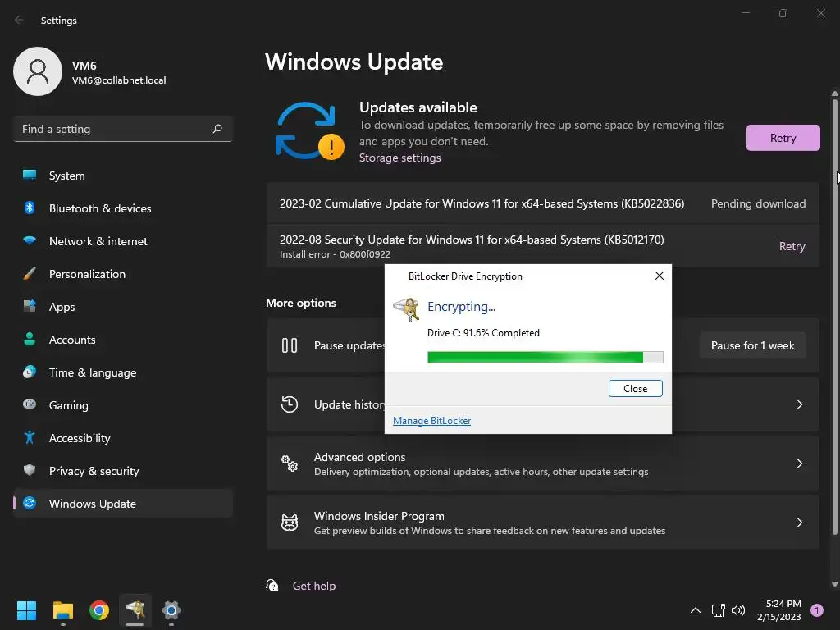The width and height of the screenshot is (840, 630).
Task: Expand the Advanced options chevron
Action: pyautogui.click(x=799, y=463)
